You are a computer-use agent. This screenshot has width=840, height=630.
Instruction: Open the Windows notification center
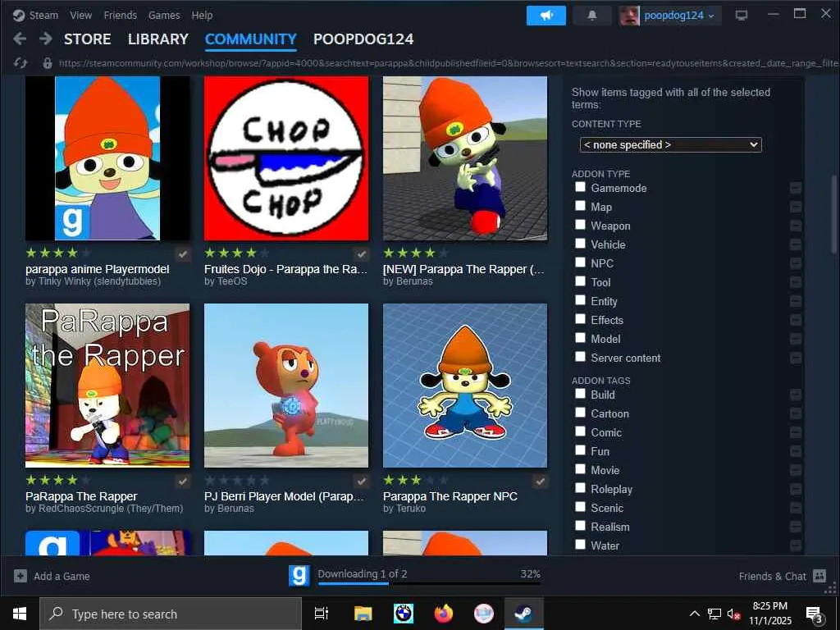814,614
